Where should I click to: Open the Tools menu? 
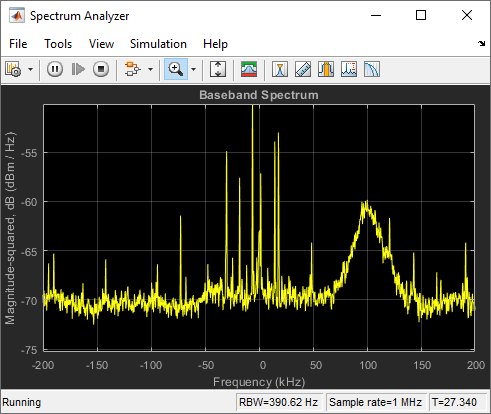coord(58,44)
